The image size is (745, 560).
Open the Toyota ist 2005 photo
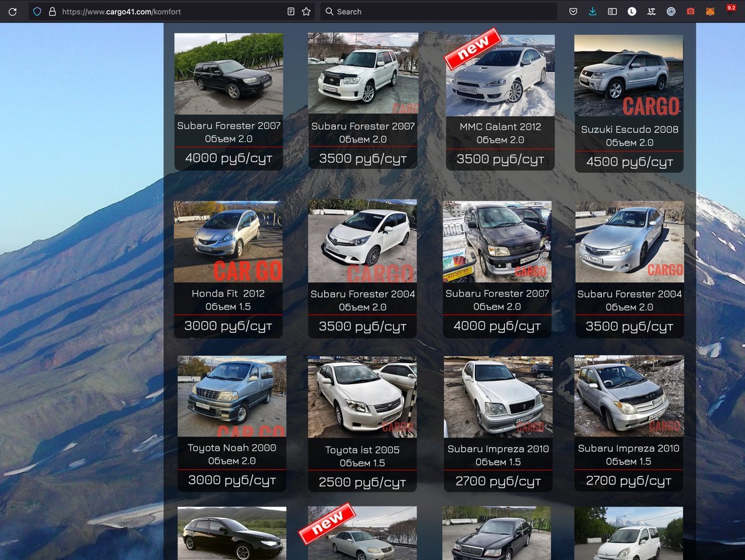point(363,397)
